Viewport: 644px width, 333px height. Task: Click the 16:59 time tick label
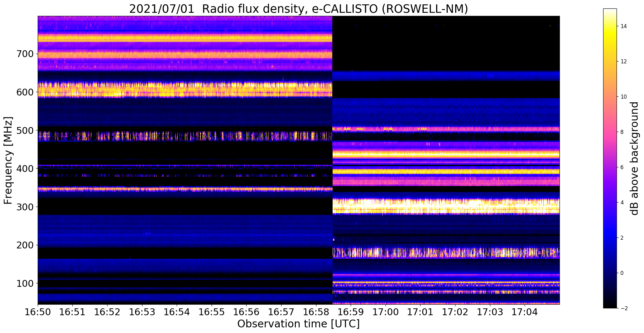click(351, 312)
